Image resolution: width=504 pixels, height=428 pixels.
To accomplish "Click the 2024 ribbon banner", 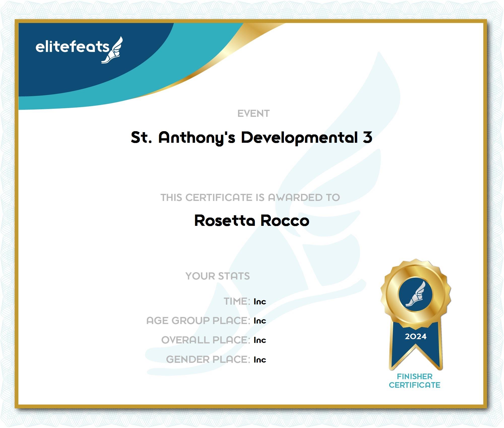I will [x=416, y=337].
